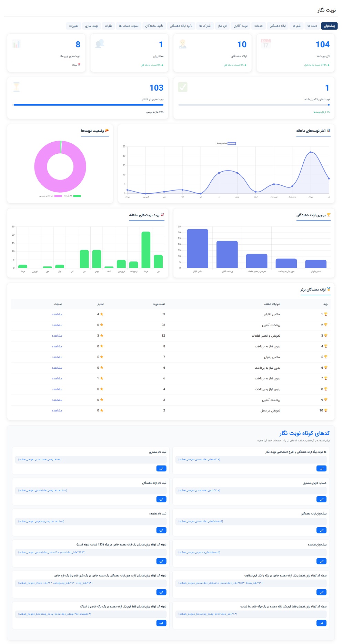Click the provider avatar icon on the ارائه دهندگان card
Image resolution: width=343 pixels, height=644 pixels.
[x=183, y=44]
